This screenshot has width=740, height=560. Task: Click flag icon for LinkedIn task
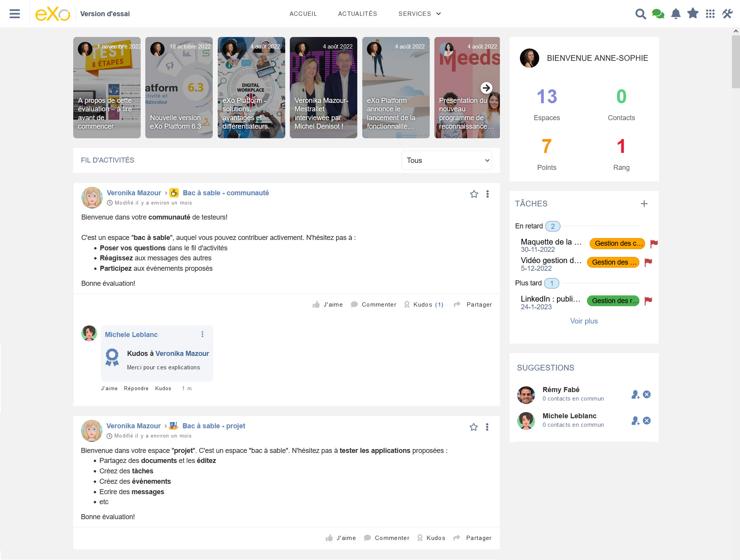(x=648, y=301)
